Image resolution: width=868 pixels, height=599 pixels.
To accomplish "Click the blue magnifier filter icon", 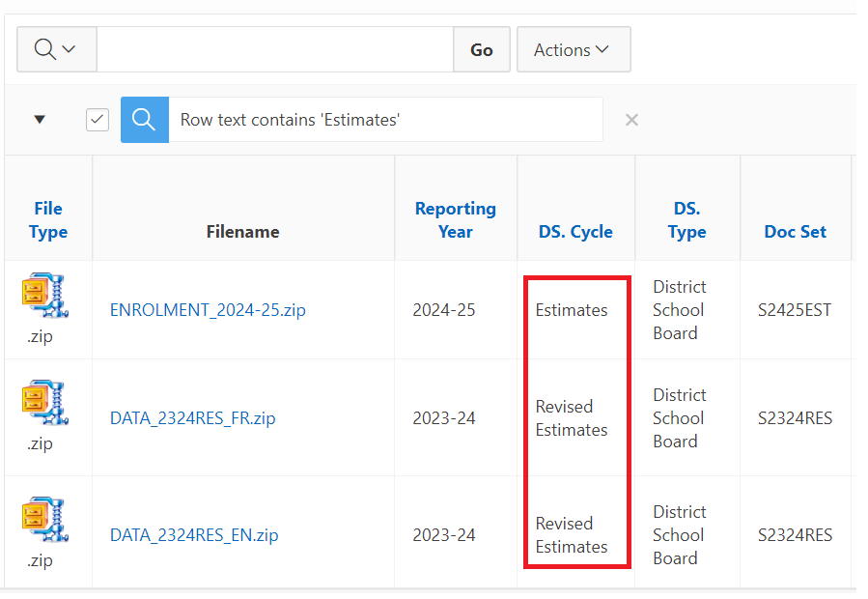I will [145, 120].
